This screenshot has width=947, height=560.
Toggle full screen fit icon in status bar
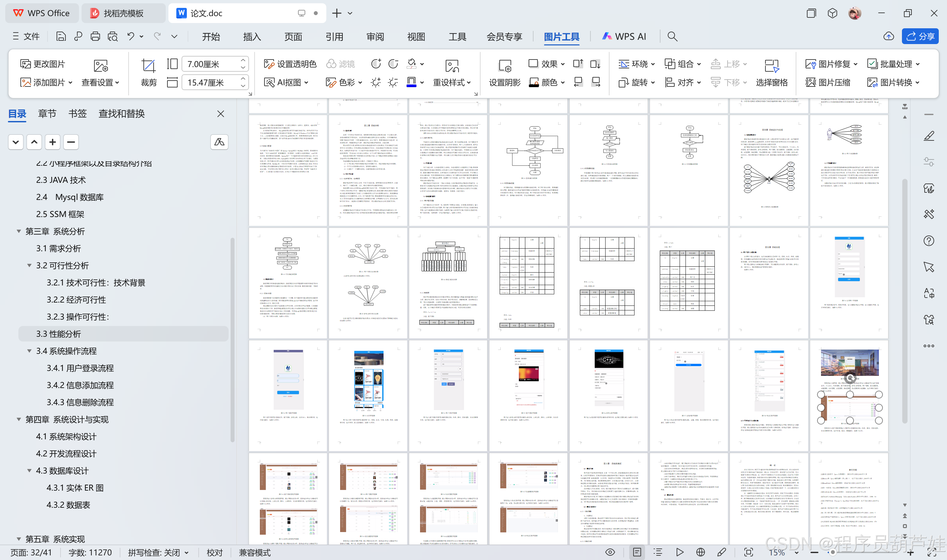(748, 552)
